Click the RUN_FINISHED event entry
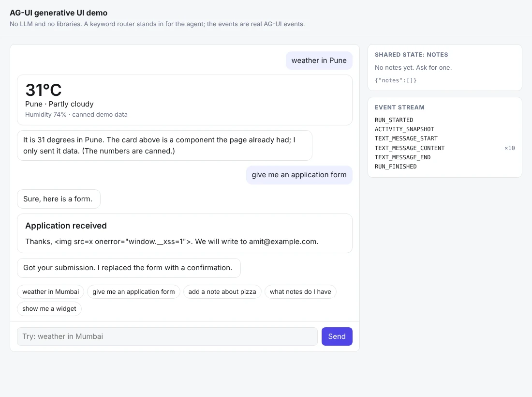Image resolution: width=532 pixels, height=397 pixels. (x=396, y=167)
